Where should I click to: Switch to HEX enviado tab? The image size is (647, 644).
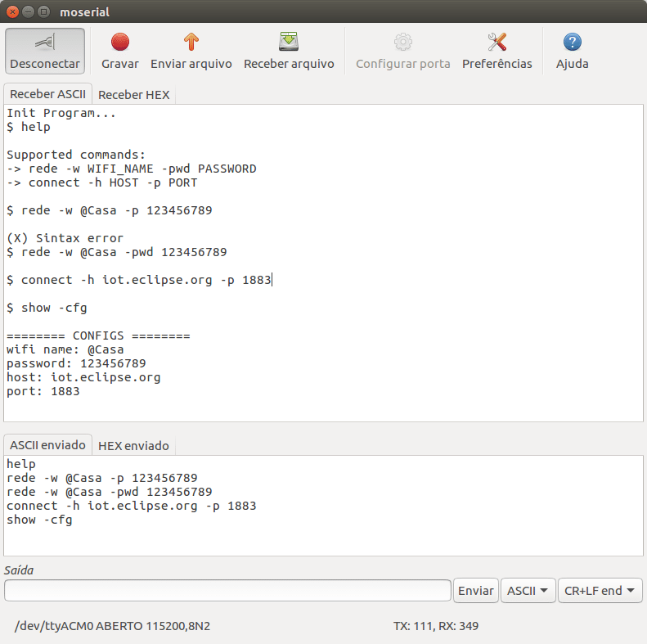133,446
